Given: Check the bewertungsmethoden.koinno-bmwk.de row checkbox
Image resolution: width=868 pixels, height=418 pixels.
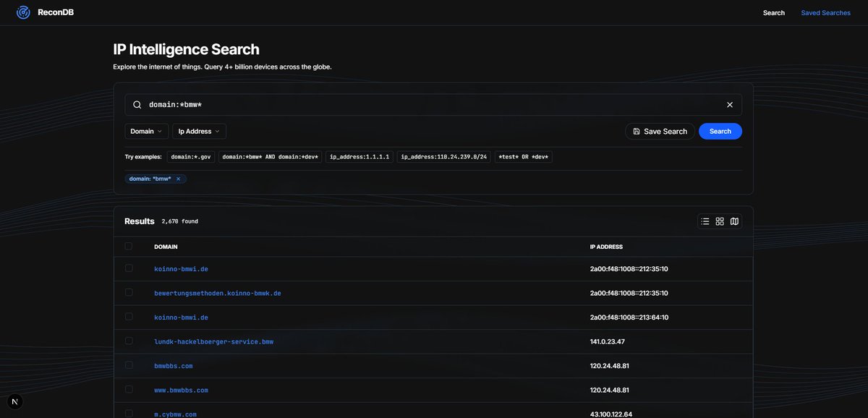Looking at the screenshot, I should 129,292.
